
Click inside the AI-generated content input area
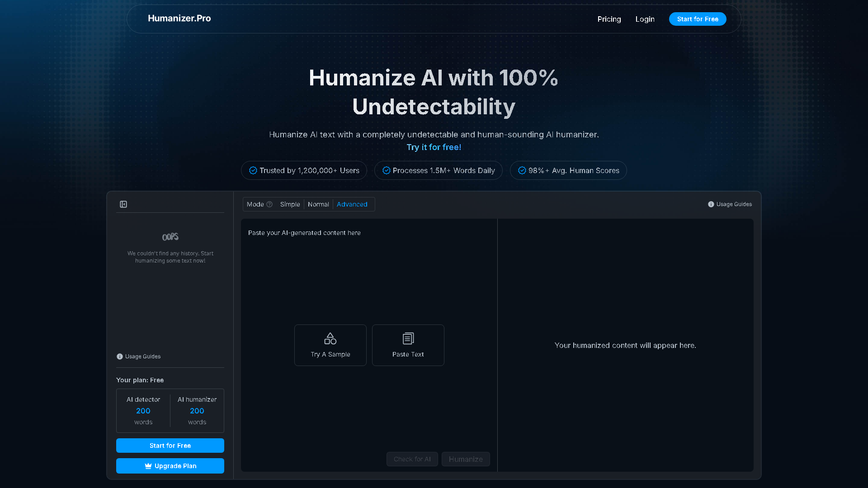click(368, 271)
